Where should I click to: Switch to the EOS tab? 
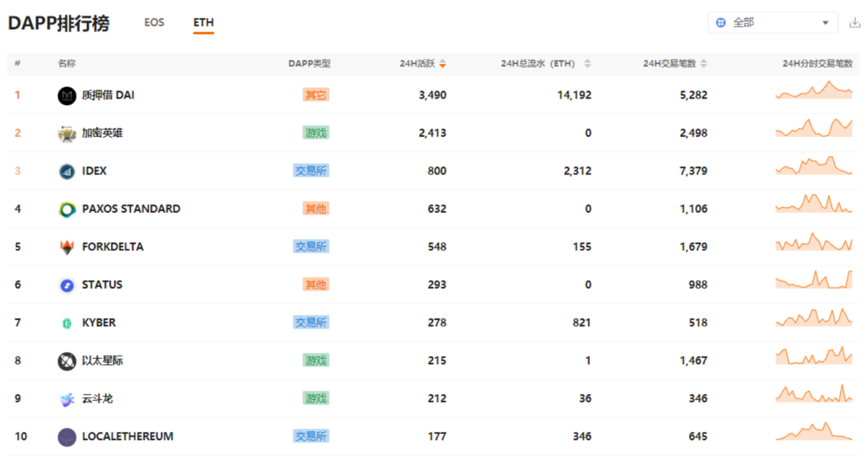[154, 23]
